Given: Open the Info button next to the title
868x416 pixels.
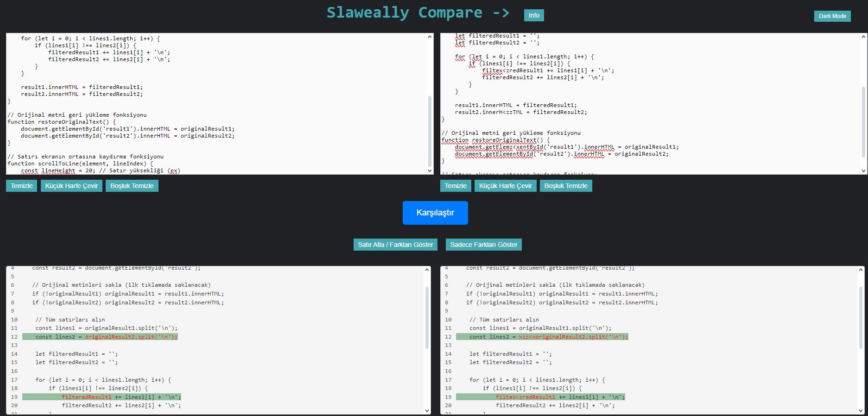Looking at the screenshot, I should (534, 15).
